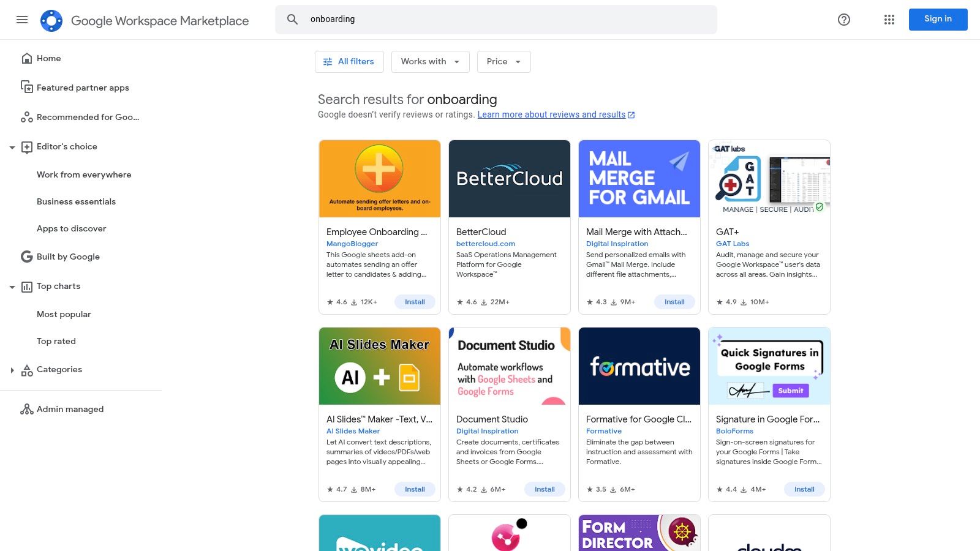
Task: Open the Employee Onboarding thumbnail
Action: [380, 179]
